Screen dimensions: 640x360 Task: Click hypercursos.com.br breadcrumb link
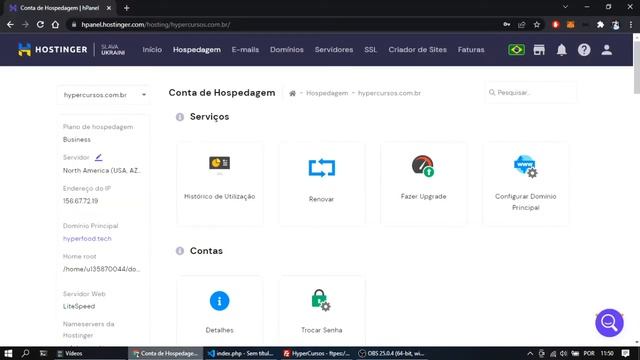pyautogui.click(x=389, y=93)
